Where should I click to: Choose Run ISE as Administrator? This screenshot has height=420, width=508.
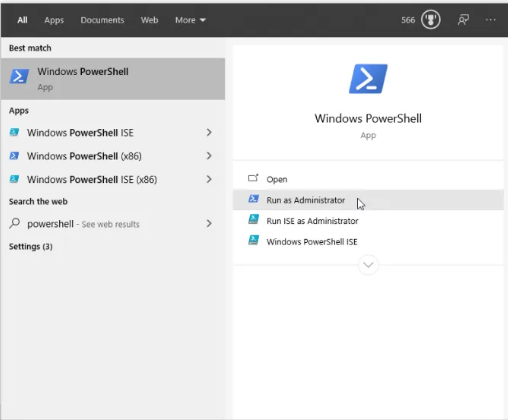coord(368,221)
